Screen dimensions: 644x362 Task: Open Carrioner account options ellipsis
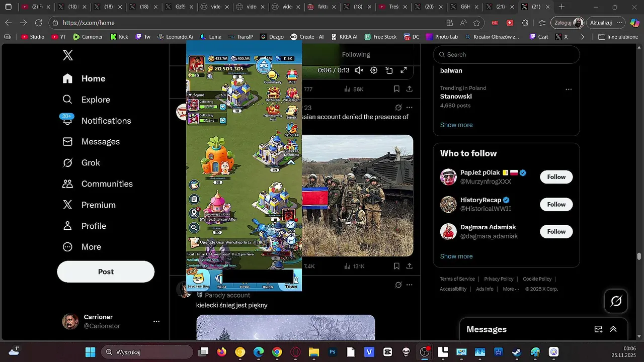156,321
